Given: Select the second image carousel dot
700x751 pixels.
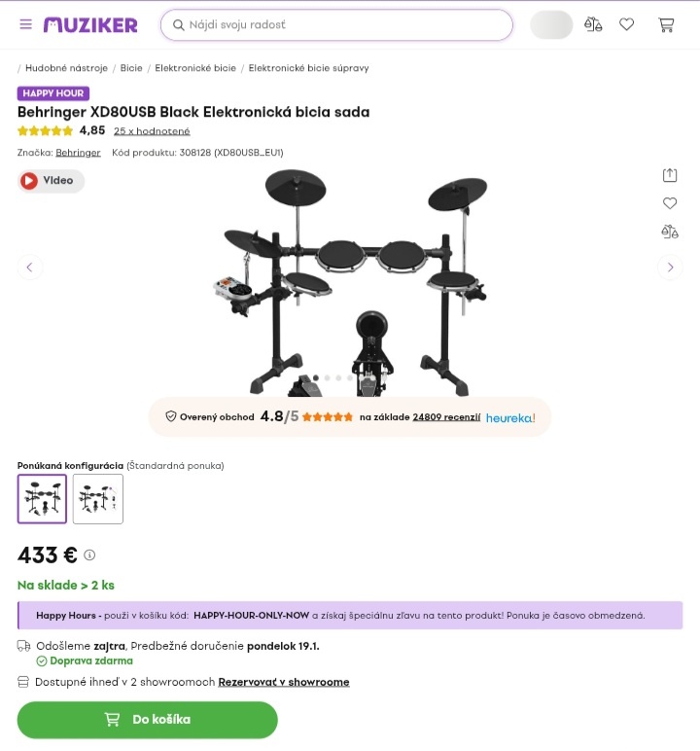Looking at the screenshot, I should pyautogui.click(x=328, y=377).
